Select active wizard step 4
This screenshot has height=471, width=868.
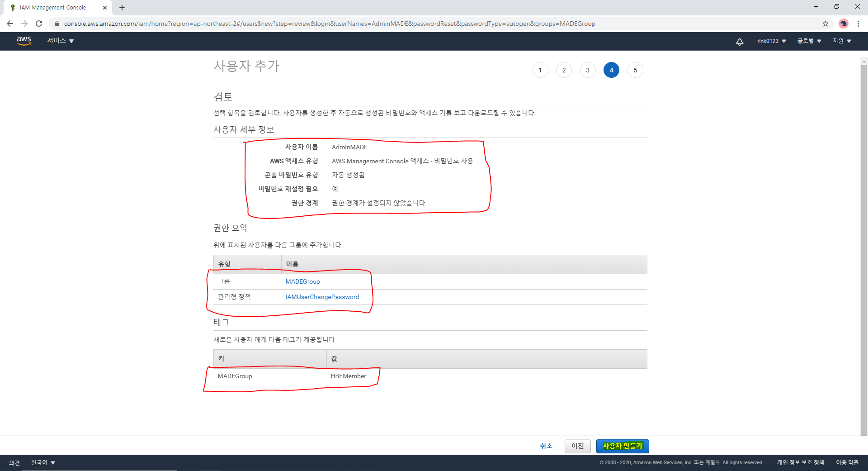pyautogui.click(x=611, y=70)
